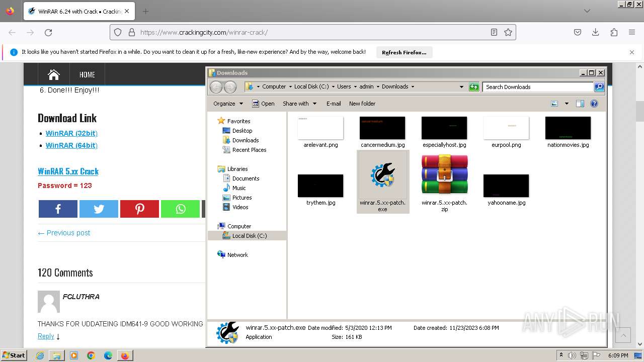Viewport: 644px width, 362px height.
Task: Open the Pictures library
Action: pos(242,198)
